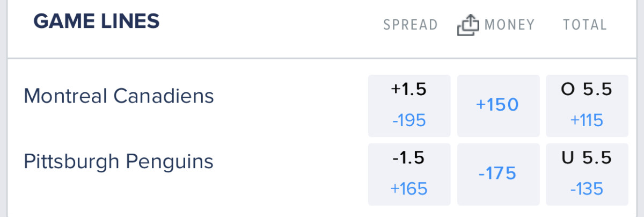Tap the -195 spread odds
Image resolution: width=644 pixels, height=217 pixels.
409,120
